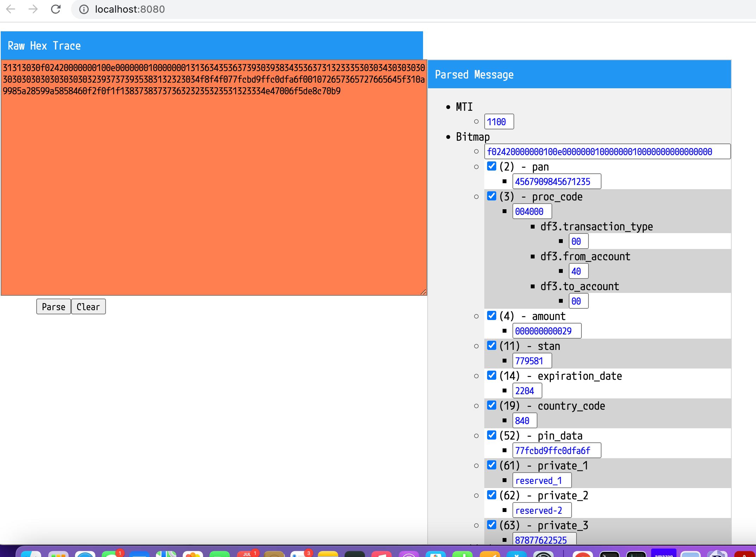
Task: Open the site information icon
Action: (84, 9)
